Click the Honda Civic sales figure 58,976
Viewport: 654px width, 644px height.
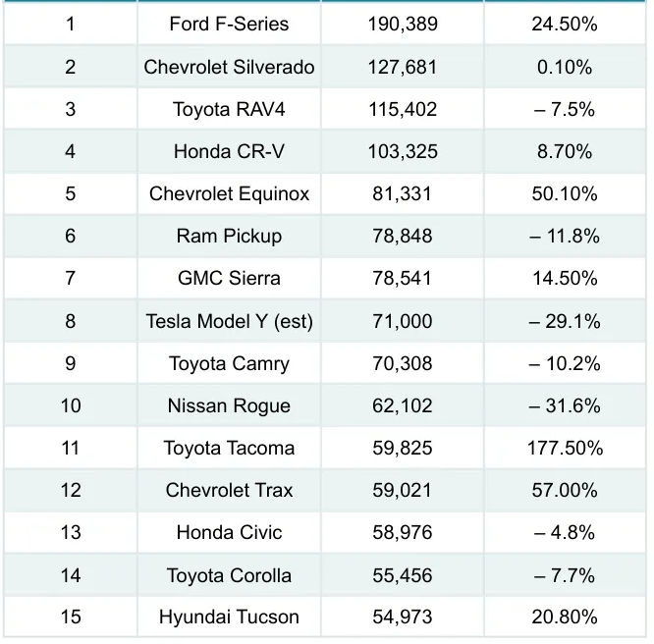(x=402, y=532)
